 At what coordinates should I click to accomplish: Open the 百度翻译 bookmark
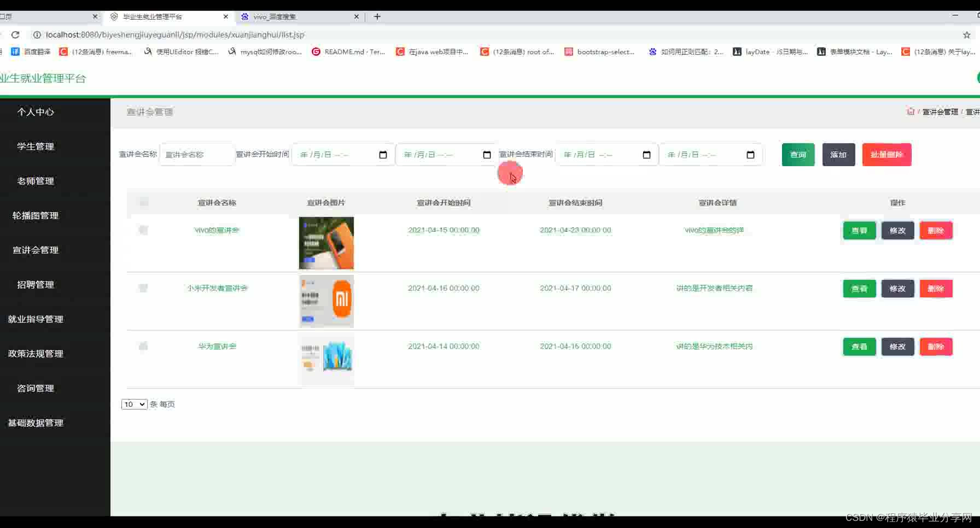coord(31,51)
